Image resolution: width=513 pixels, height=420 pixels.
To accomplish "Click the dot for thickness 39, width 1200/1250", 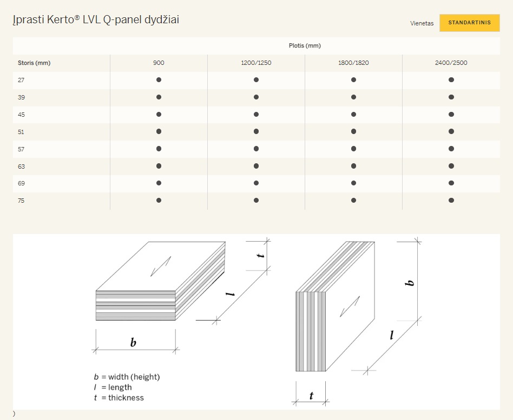I will 256,97.
